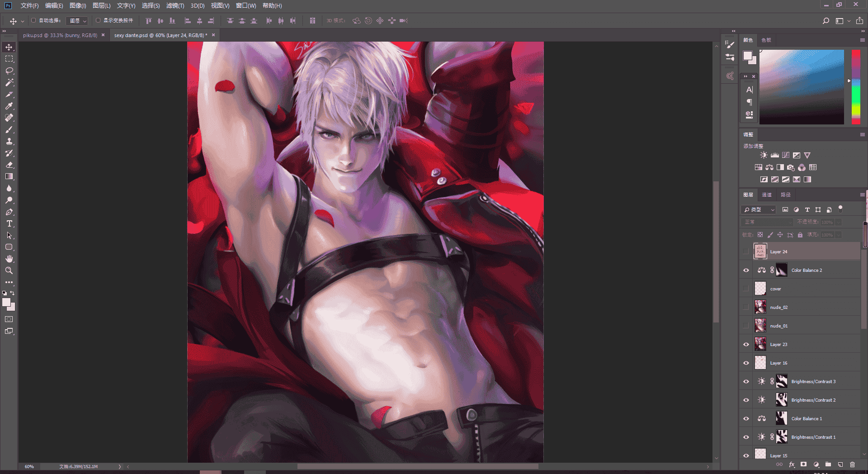The width and height of the screenshot is (868, 474).
Task: Open the layer blend mode dropdown
Action: [768, 222]
